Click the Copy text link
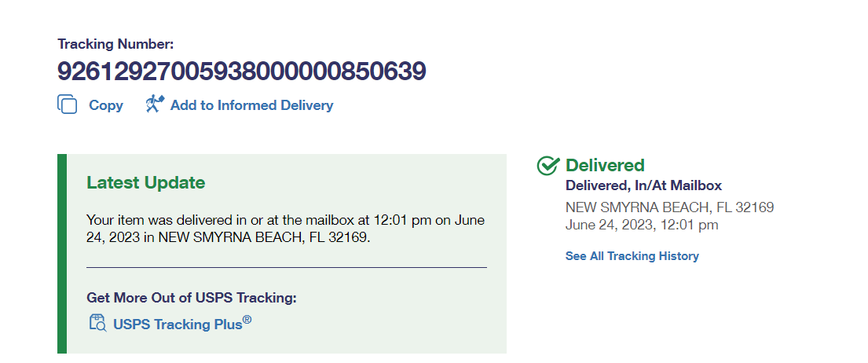868x363 pixels. click(x=106, y=105)
